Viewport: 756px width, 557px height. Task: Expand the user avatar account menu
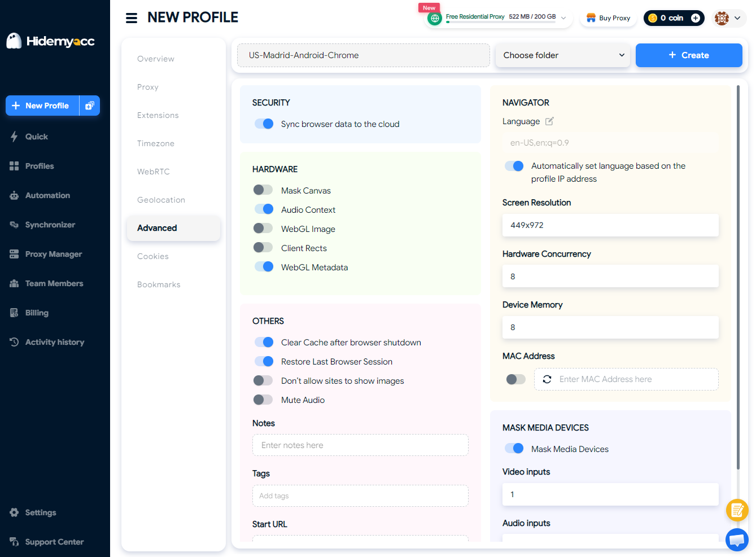coord(729,18)
